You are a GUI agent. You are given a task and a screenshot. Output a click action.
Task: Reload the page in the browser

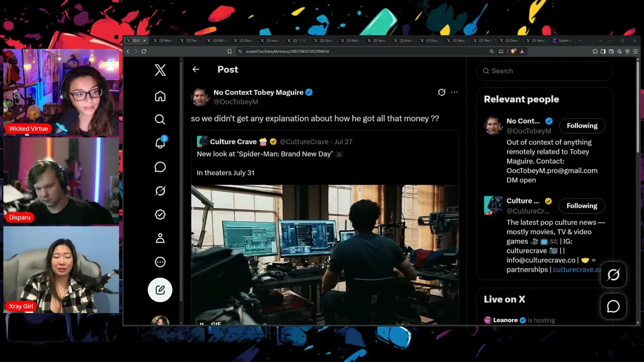(x=144, y=51)
